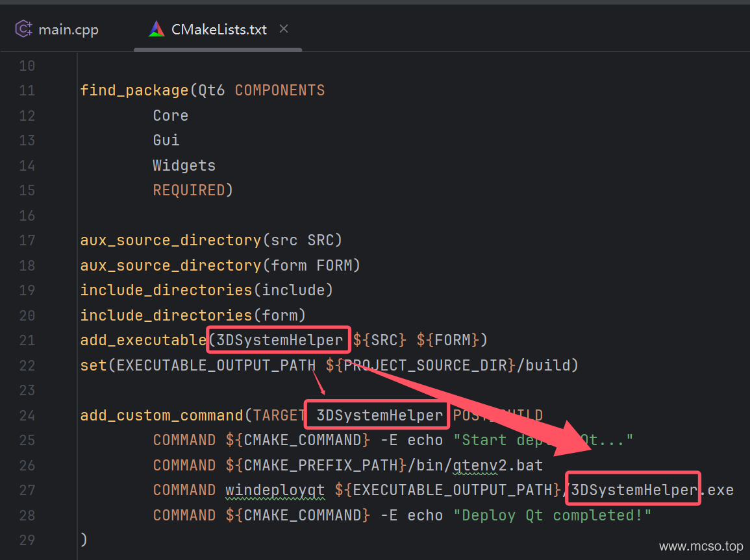Click the add_custom_command keyword
The height and width of the screenshot is (560, 750).
pos(162,416)
